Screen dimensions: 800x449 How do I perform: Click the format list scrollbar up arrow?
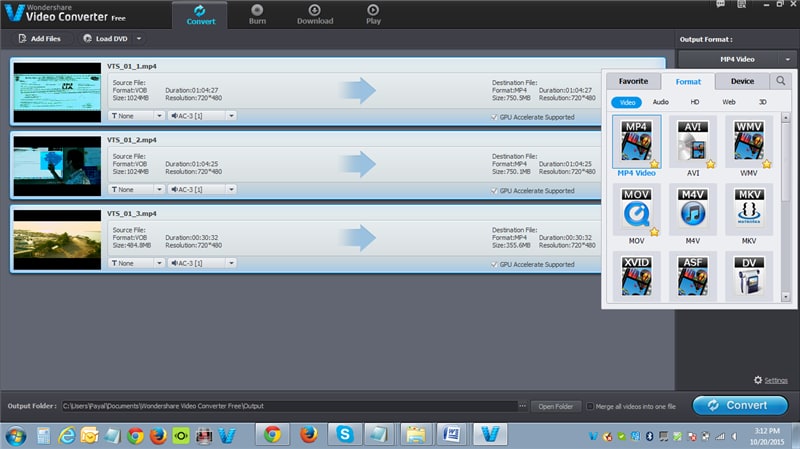click(786, 118)
